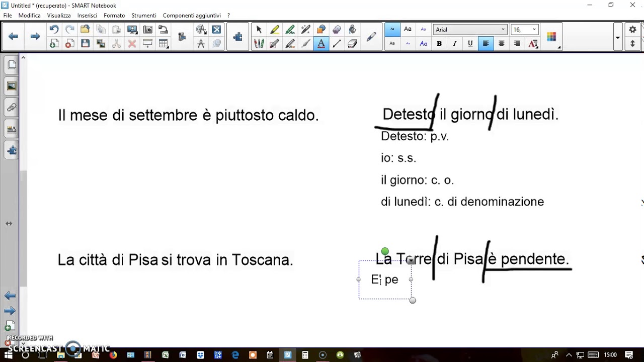The image size is (644, 362).
Task: Toggle underline formatting
Action: (x=470, y=44)
